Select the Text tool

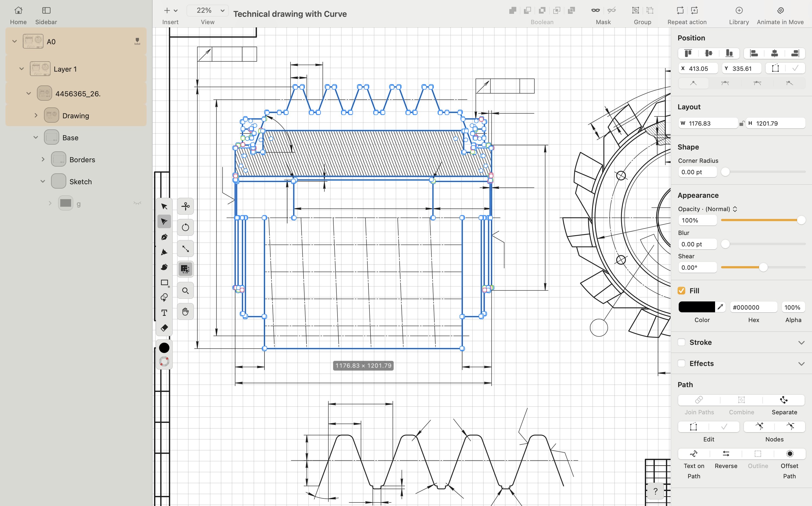point(165,313)
